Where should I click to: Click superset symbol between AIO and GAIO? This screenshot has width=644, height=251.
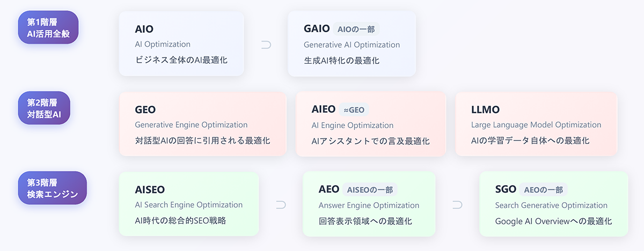point(266,45)
